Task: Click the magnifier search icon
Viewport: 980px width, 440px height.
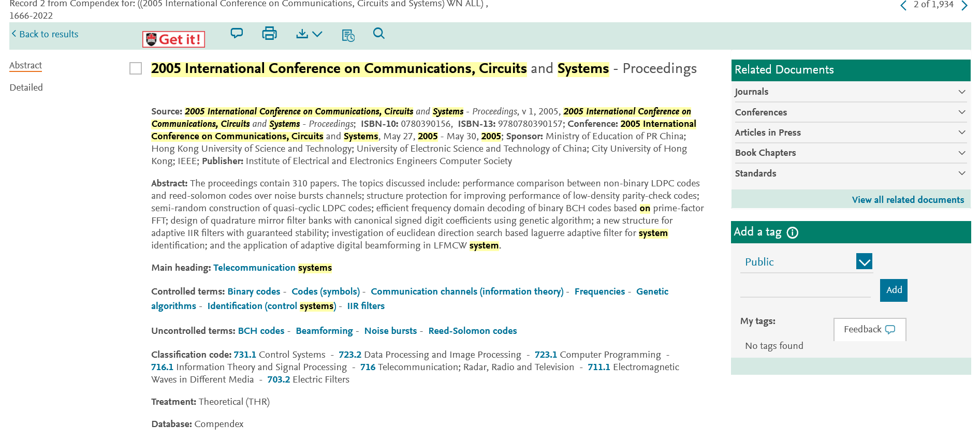Action: pos(379,34)
